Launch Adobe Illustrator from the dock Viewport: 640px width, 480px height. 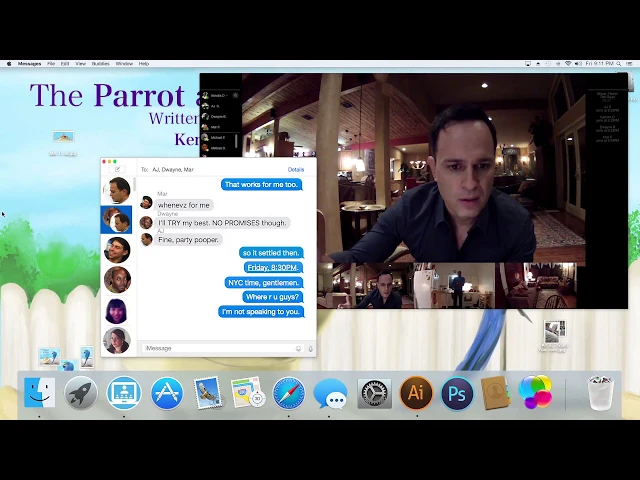[x=416, y=393]
